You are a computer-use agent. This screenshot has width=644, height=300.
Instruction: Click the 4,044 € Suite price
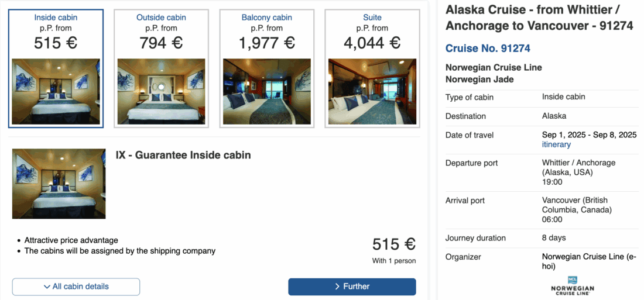372,43
